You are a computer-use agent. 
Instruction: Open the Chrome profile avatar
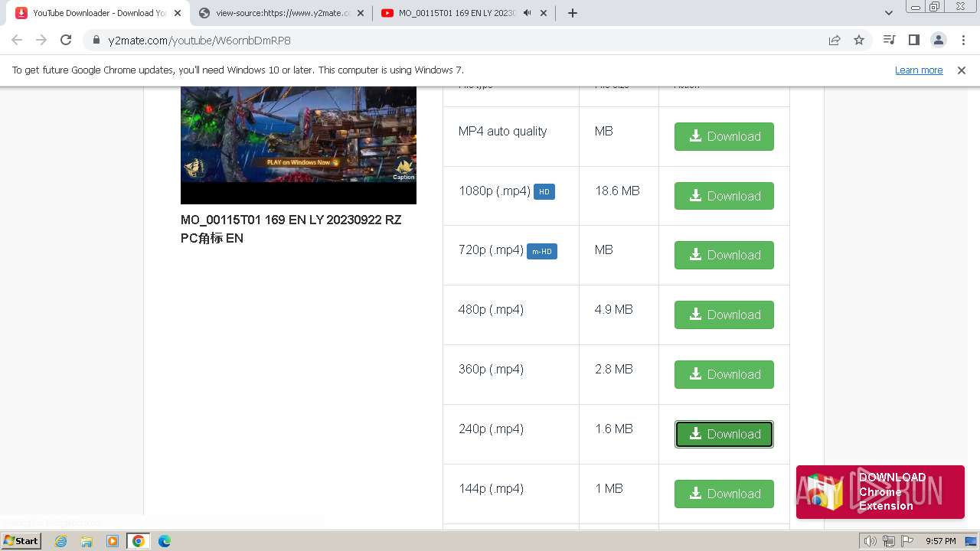click(938, 40)
